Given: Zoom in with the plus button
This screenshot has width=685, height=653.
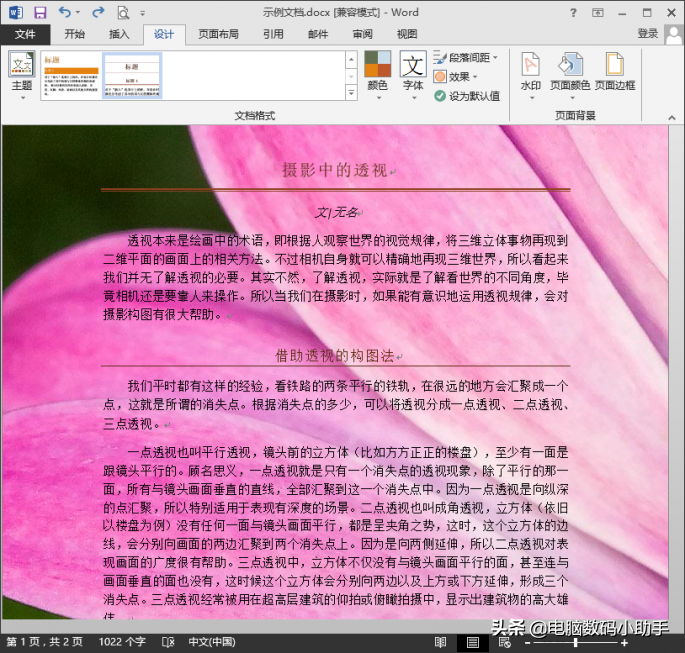Looking at the screenshot, I should click(624, 643).
